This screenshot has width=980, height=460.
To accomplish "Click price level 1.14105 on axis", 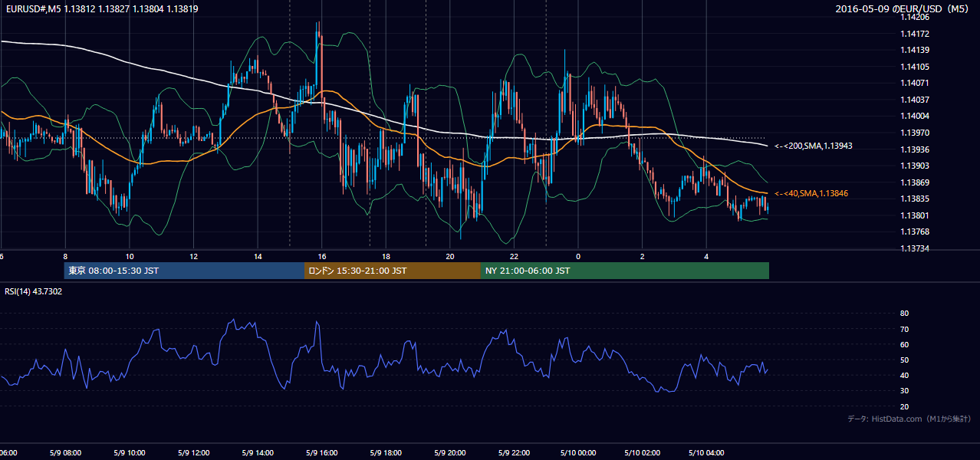I will click(913, 67).
